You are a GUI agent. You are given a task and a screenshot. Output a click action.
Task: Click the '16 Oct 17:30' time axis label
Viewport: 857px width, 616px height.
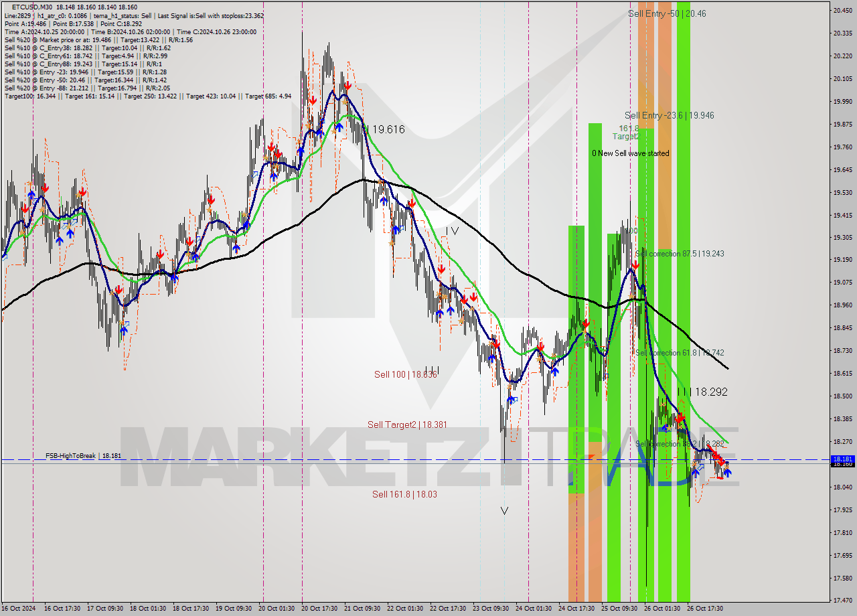[62, 609]
